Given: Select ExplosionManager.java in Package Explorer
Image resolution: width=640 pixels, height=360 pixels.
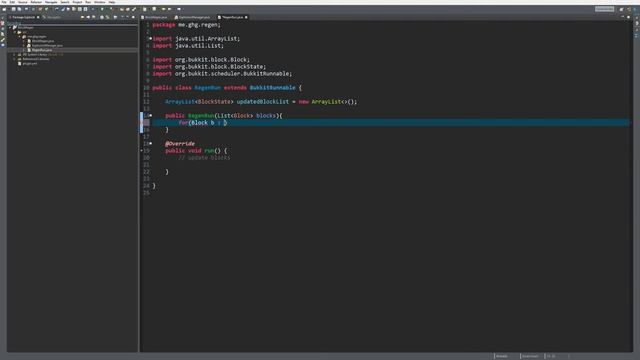Looking at the screenshot, I should pyautogui.click(x=45, y=45).
